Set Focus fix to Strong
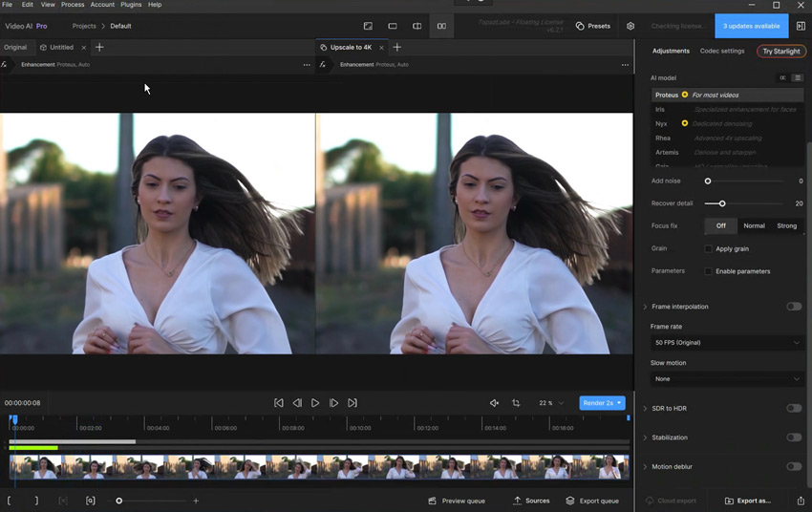The image size is (812, 512). [786, 225]
